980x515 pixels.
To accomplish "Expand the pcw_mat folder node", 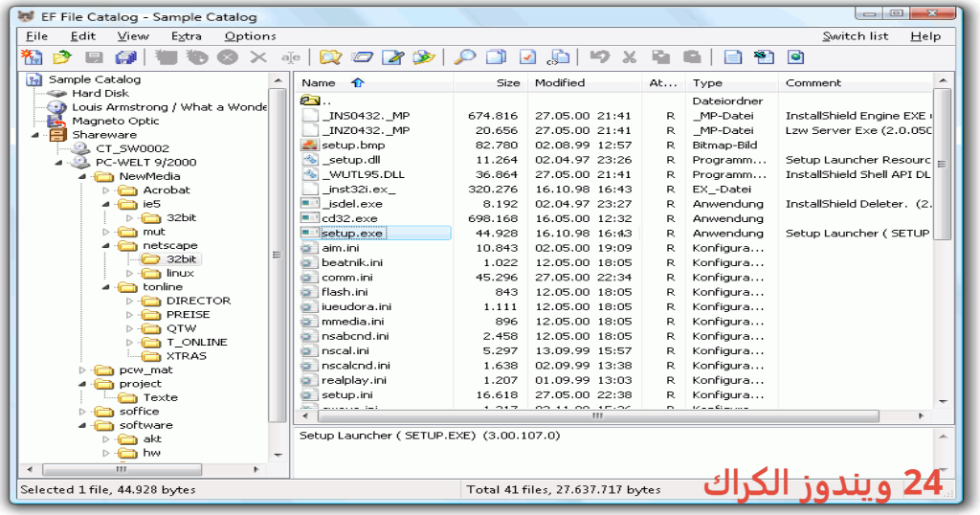I will [82, 370].
